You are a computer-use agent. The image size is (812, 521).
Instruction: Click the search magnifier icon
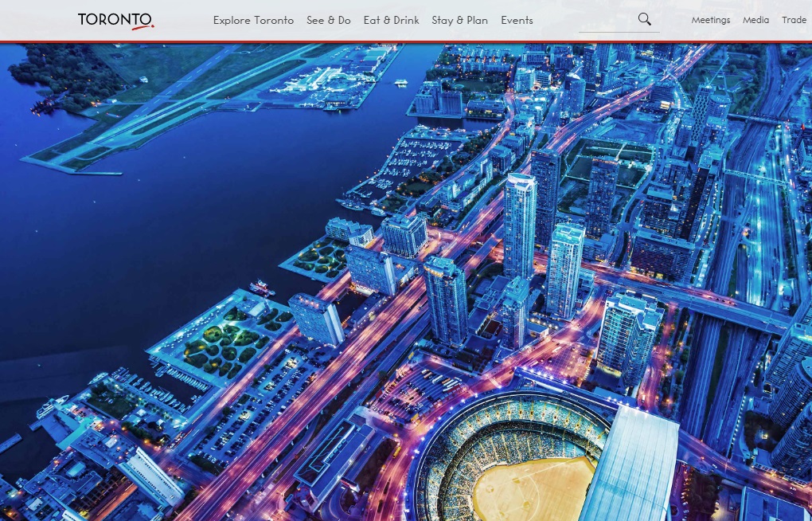click(644, 19)
